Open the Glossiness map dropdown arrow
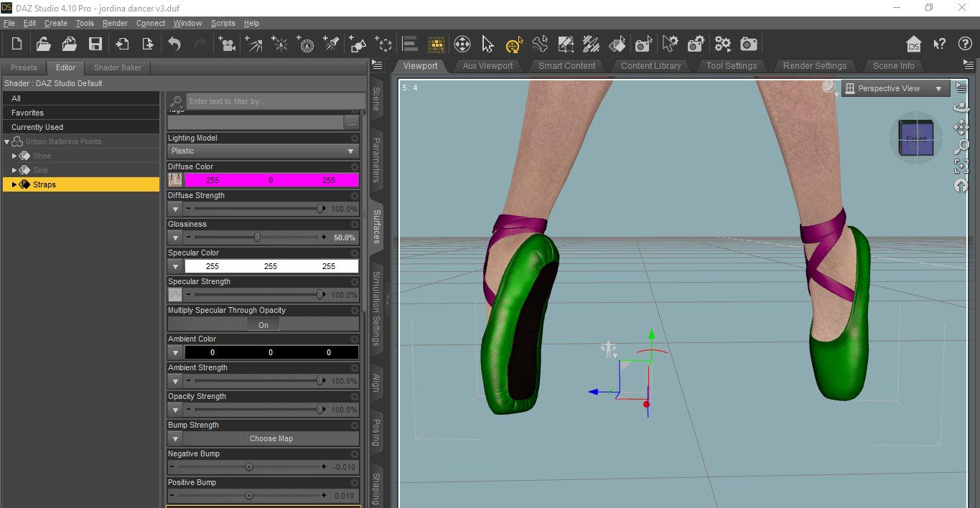This screenshot has height=508, width=980. [x=175, y=237]
